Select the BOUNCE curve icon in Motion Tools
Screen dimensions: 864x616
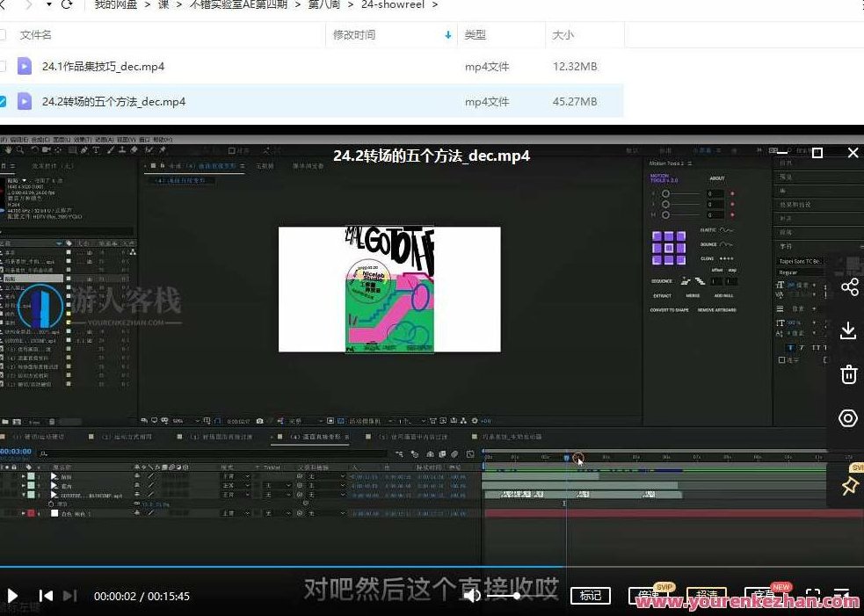[x=725, y=245]
